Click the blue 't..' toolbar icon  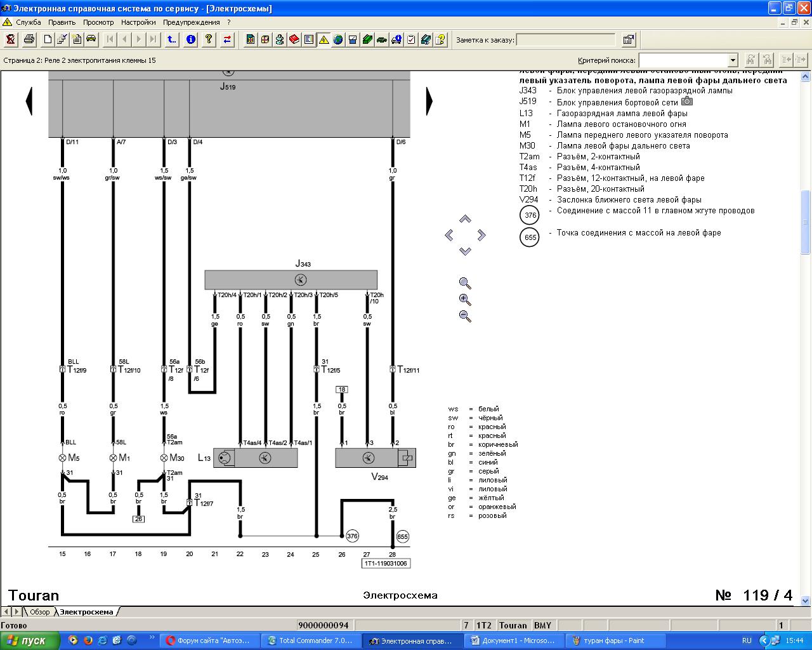pyautogui.click(x=171, y=39)
